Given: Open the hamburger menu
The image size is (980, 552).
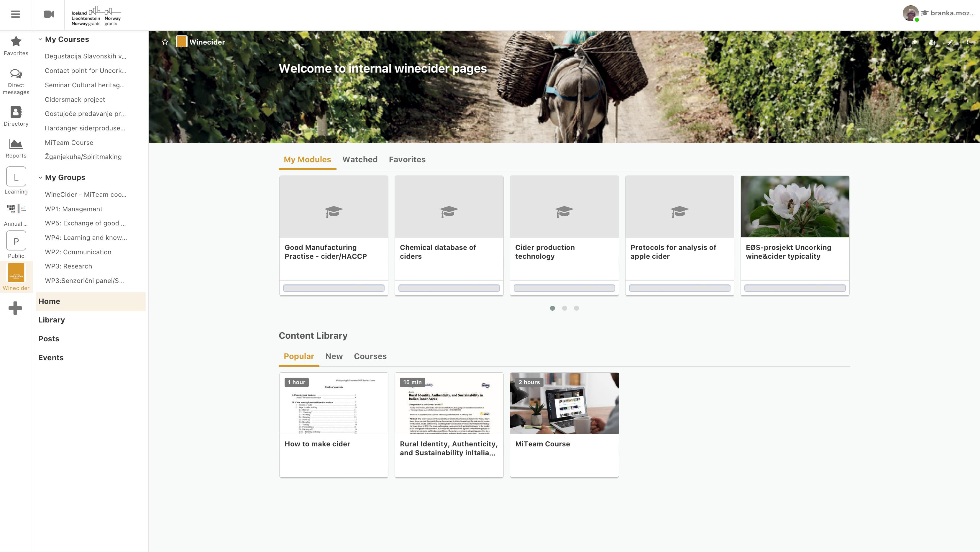Looking at the screenshot, I should (15, 14).
